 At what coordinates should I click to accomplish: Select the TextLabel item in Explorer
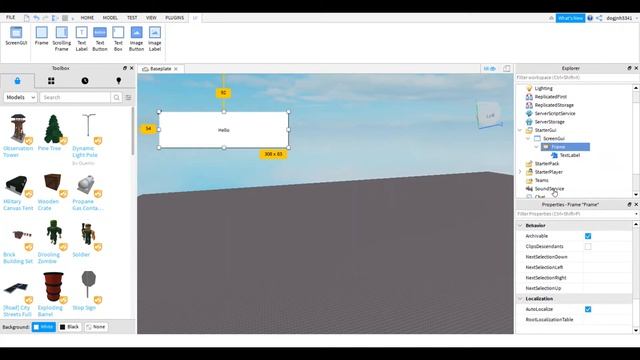coord(570,155)
